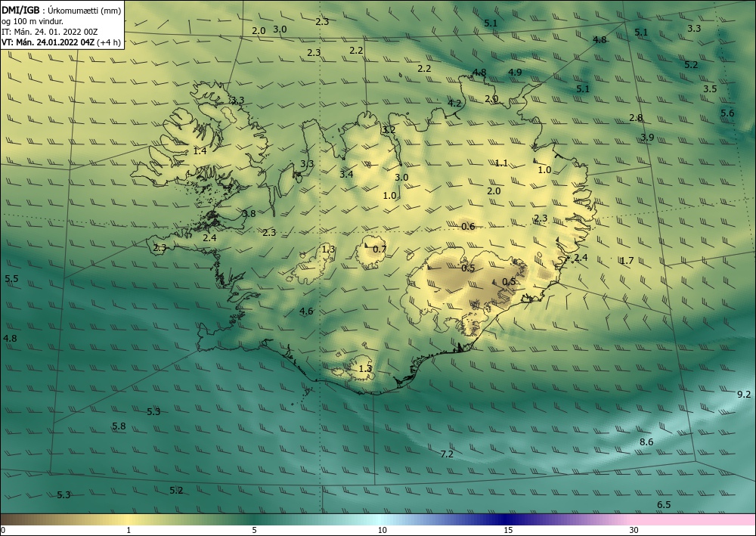Click the 1.4 value in the Westfjords
Viewport: 756px width, 536px height.
[200, 151]
